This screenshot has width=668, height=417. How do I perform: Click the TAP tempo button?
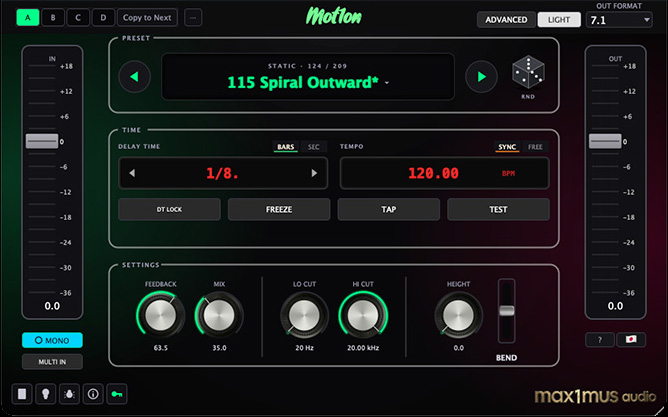click(389, 210)
